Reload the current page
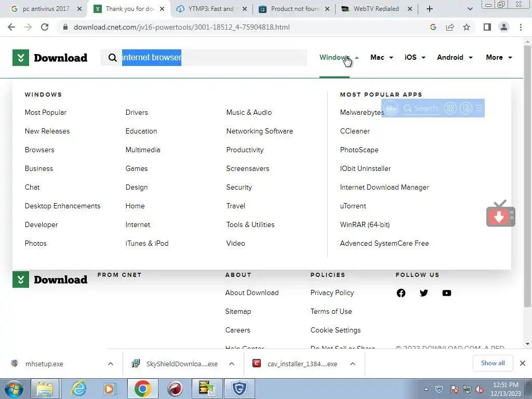The height and width of the screenshot is (399, 532). click(x=45, y=27)
